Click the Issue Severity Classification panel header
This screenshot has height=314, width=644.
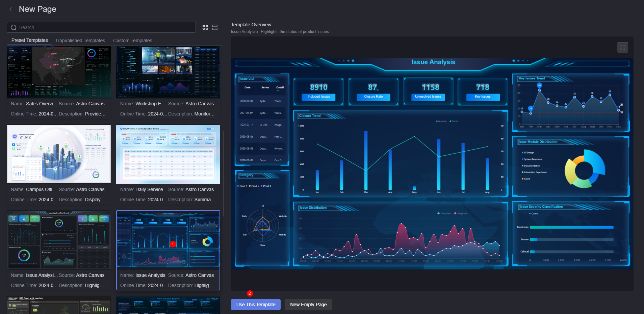pos(541,207)
